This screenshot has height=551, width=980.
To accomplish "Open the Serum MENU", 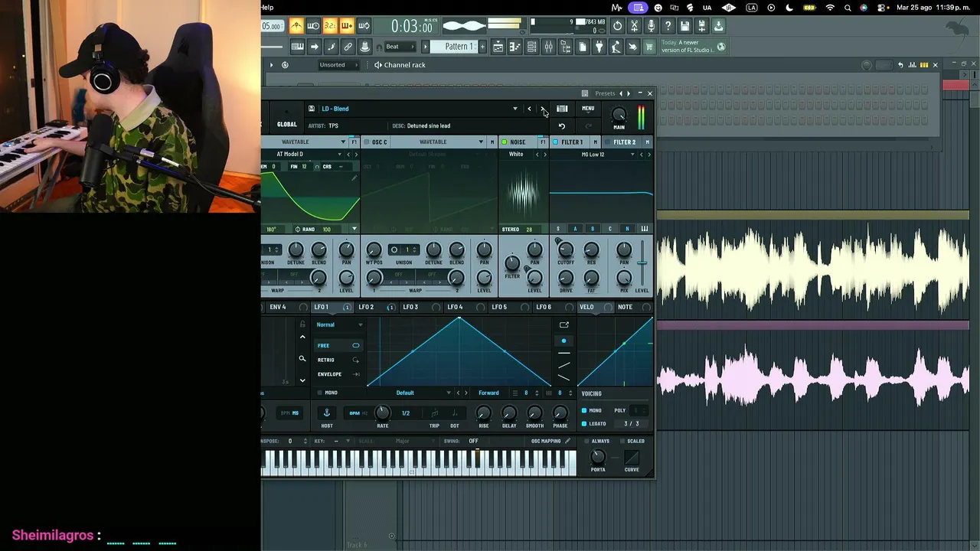I will coord(588,109).
